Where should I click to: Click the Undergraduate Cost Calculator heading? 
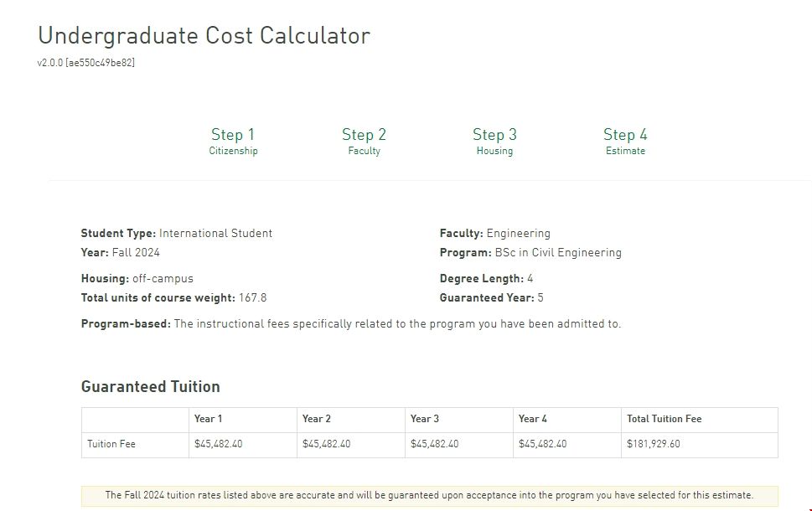click(x=204, y=36)
